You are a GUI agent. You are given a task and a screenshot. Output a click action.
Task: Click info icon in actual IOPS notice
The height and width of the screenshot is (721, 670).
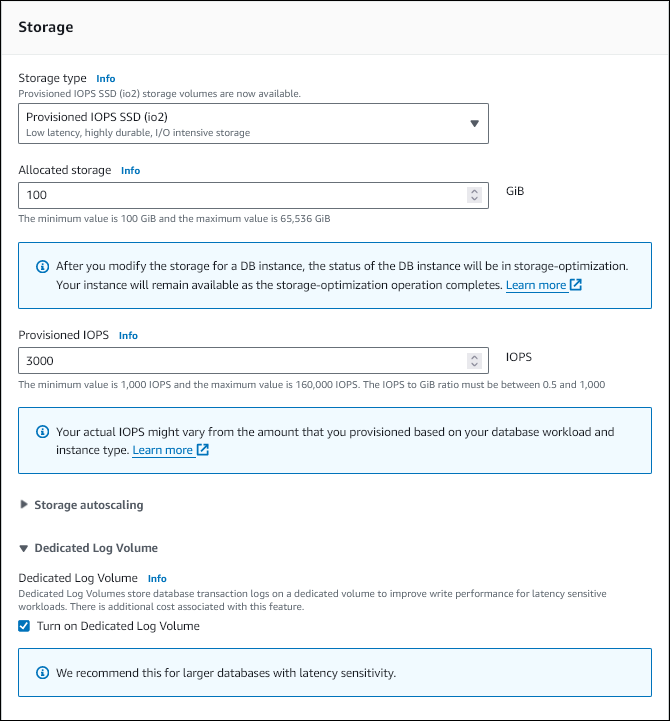[x=42, y=432]
